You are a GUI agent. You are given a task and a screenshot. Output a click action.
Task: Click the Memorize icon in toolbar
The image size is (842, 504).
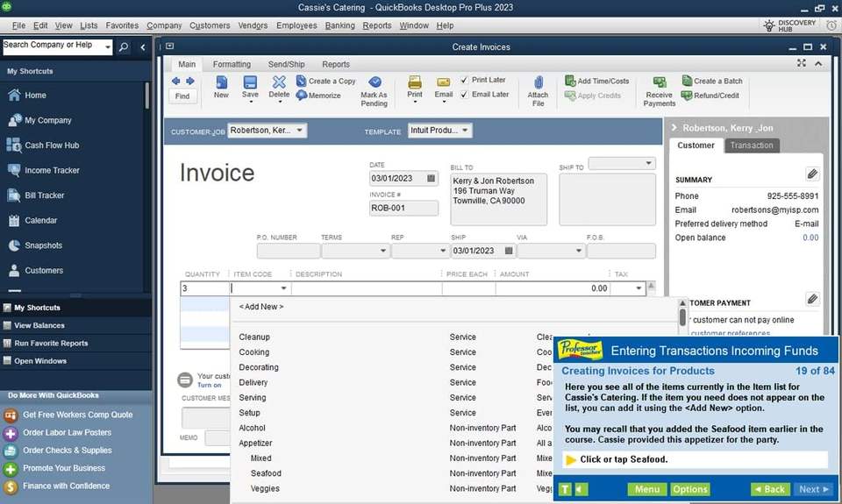pos(302,96)
